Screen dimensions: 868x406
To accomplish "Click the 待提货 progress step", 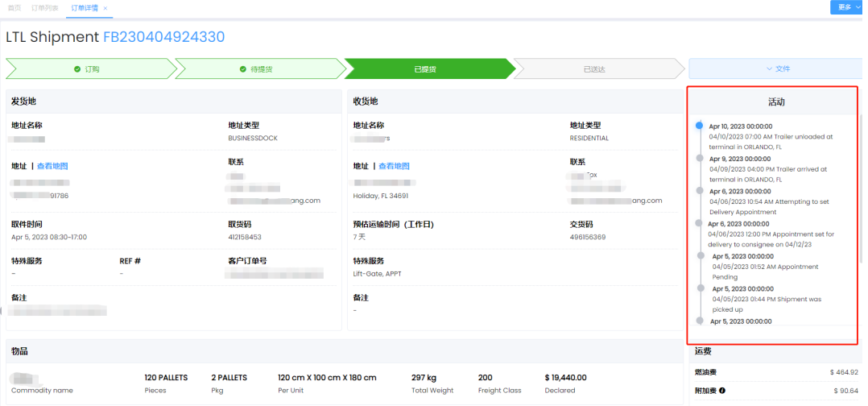I will tap(258, 69).
